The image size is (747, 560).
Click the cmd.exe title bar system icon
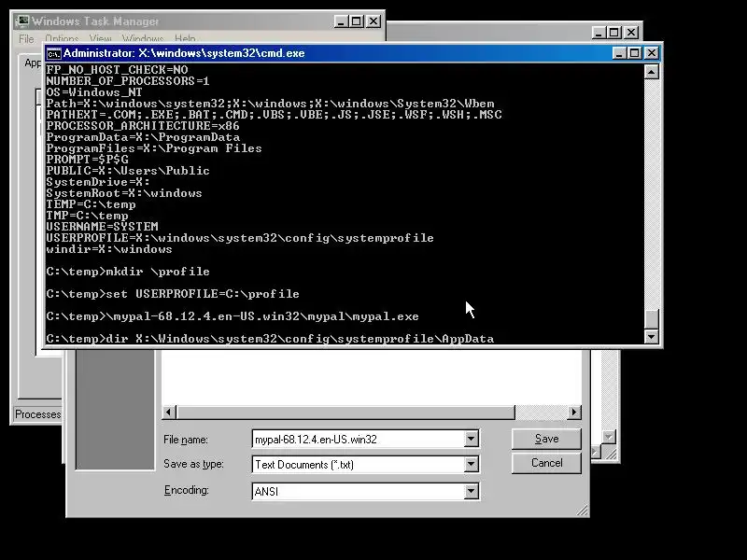53,53
